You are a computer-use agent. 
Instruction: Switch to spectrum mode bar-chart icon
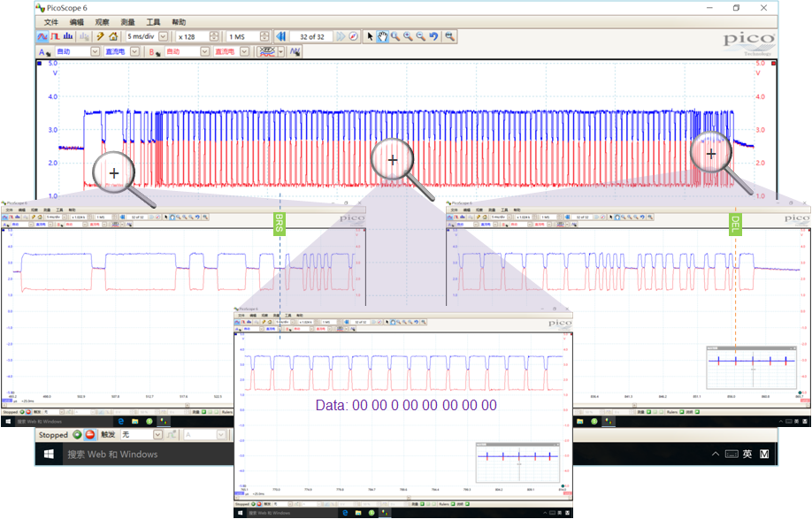[x=68, y=37]
